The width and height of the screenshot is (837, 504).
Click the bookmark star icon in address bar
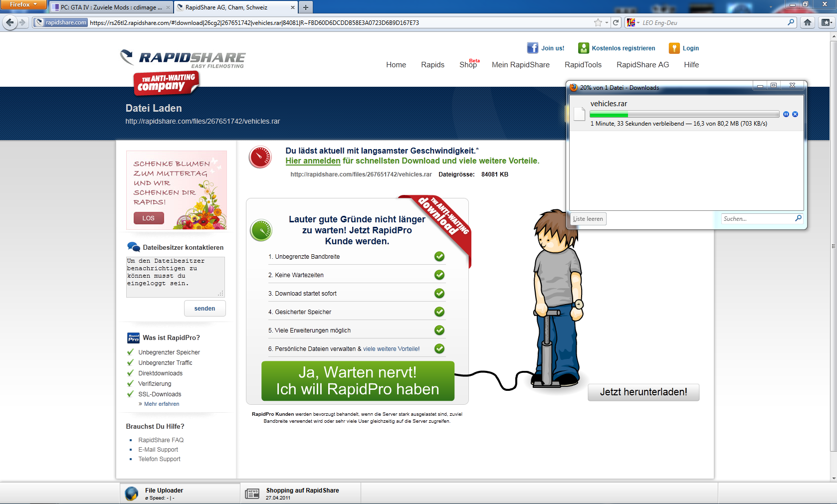click(x=598, y=22)
